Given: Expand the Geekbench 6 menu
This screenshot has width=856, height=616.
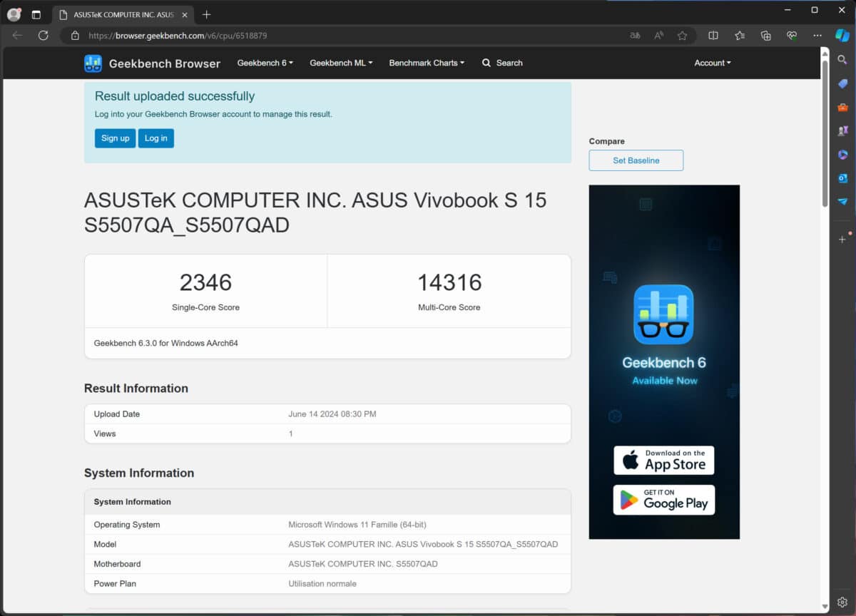Looking at the screenshot, I should click(265, 63).
